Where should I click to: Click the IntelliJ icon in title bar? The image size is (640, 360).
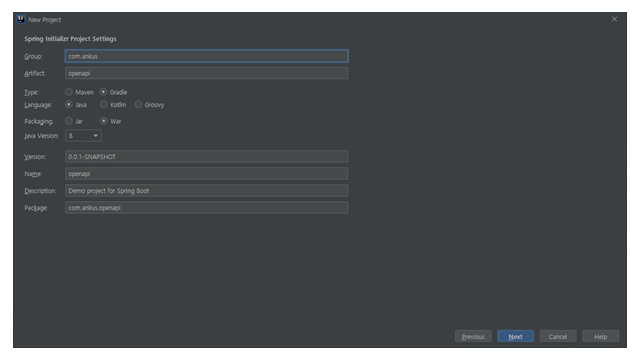[21, 19]
